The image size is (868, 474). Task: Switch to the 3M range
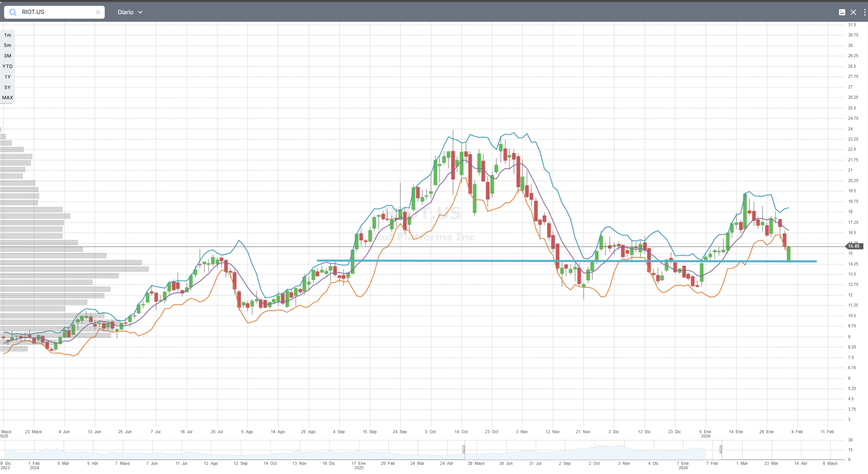tap(7, 56)
